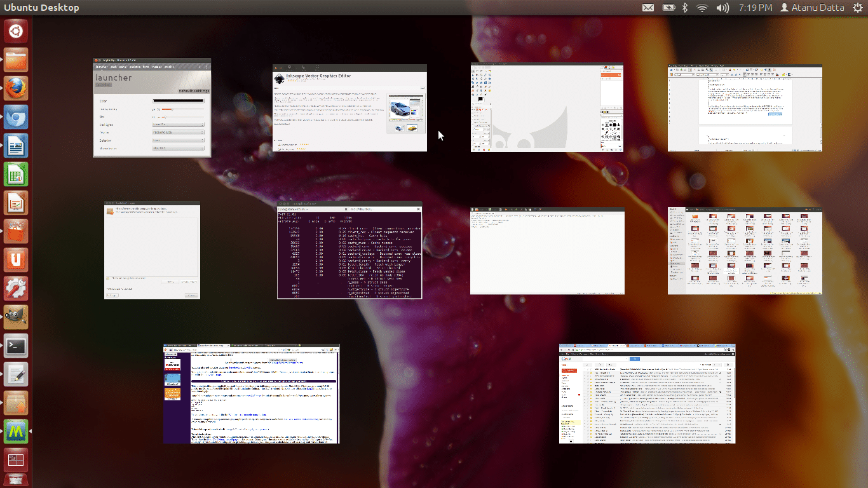Open the Workspace Switcher launcher icon
Viewport: 868px width, 488px height.
point(16,459)
